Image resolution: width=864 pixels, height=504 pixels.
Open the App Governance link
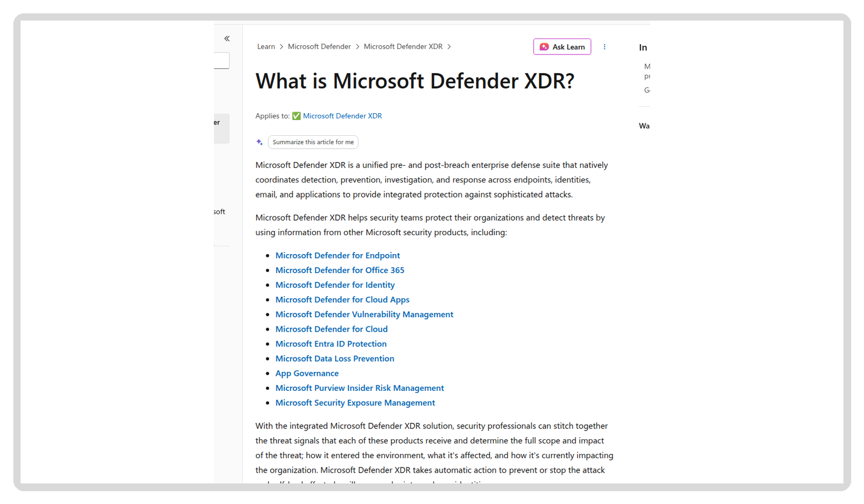point(307,373)
